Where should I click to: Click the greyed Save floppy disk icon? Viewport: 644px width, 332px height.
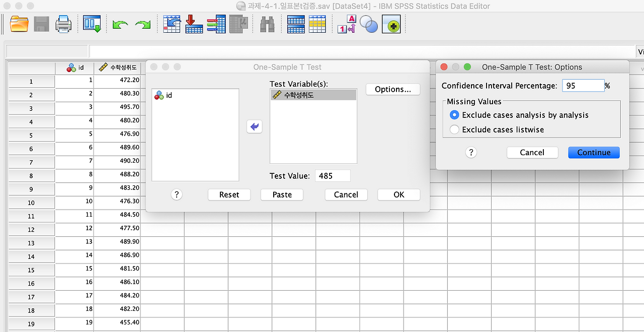41,24
